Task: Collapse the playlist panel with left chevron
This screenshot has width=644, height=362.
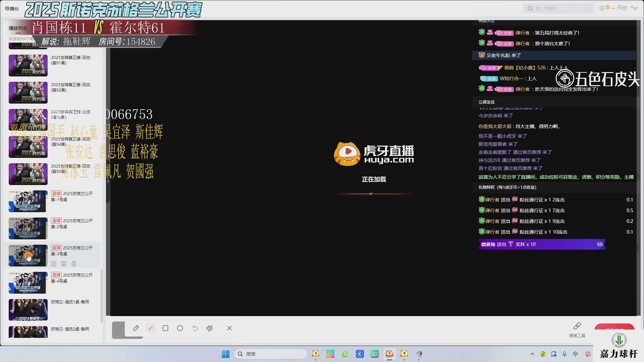Action: (108, 181)
